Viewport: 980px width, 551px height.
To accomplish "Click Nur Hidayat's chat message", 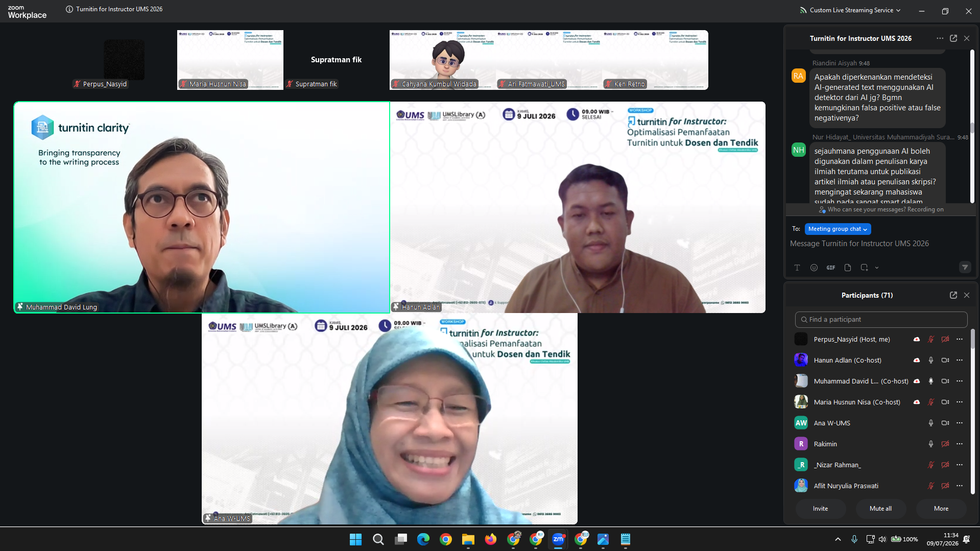I will tap(877, 174).
